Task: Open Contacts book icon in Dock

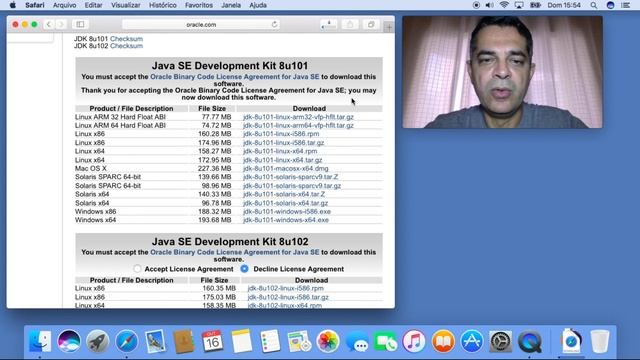Action: pos(184,341)
